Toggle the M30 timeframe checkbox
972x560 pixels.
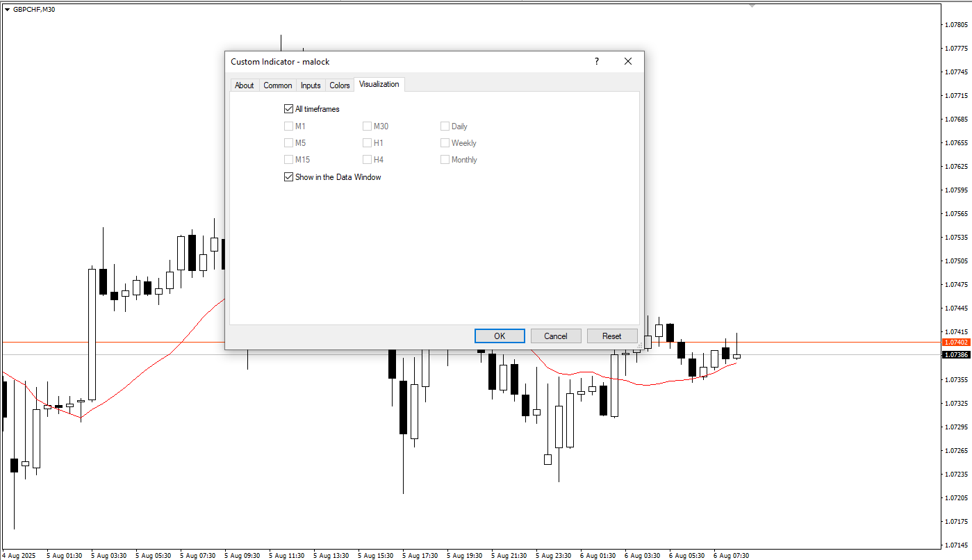[x=367, y=126]
